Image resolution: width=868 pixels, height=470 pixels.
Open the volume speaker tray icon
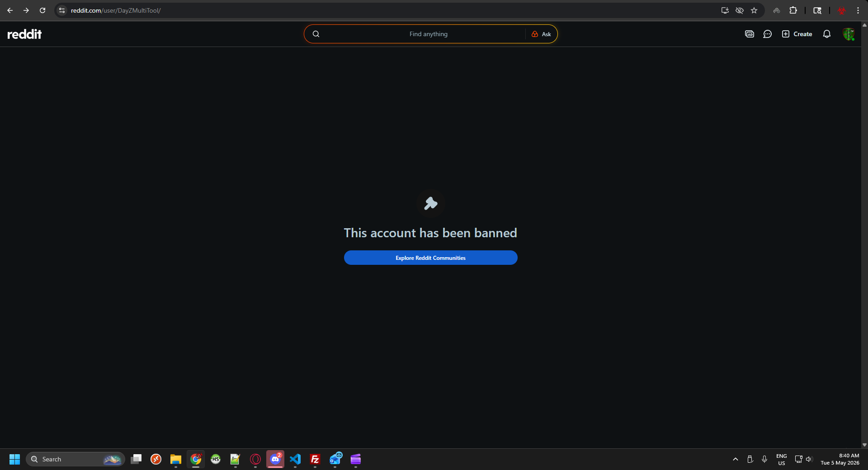[x=809, y=459]
